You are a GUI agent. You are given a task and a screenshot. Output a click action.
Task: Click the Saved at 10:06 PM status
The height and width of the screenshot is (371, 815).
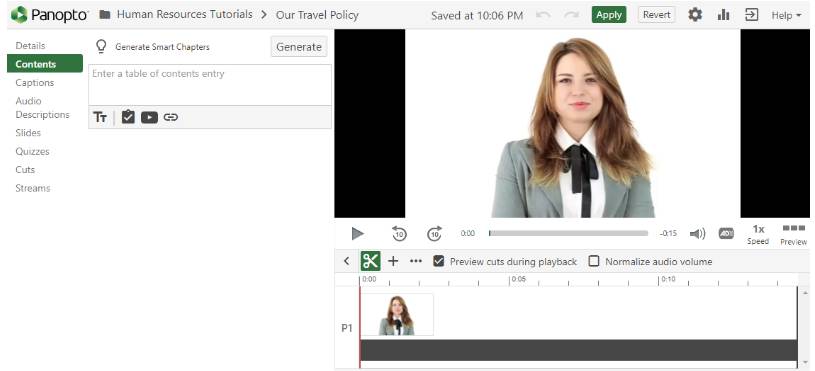[x=477, y=16]
